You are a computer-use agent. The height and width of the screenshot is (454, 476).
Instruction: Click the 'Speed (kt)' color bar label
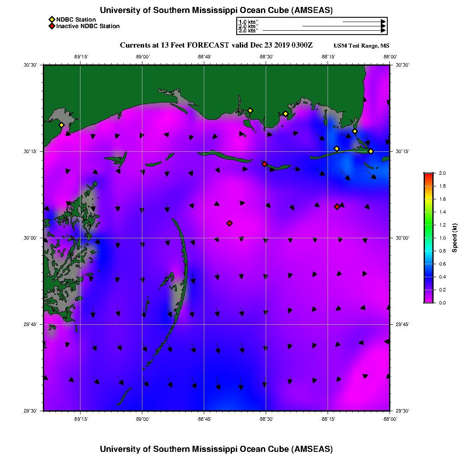coord(455,238)
